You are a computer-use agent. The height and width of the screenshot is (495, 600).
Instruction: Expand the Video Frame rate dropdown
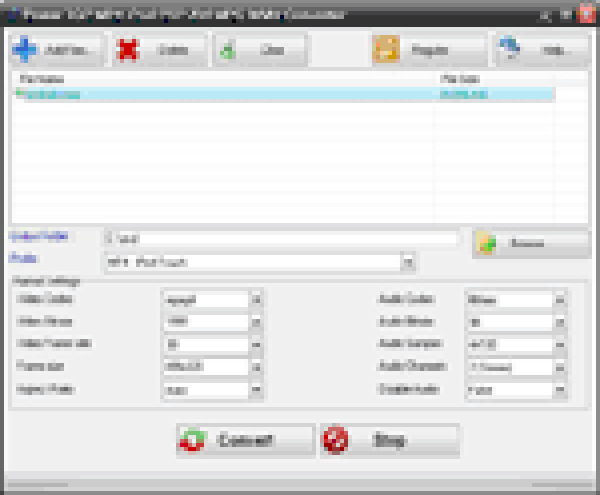[x=256, y=344]
